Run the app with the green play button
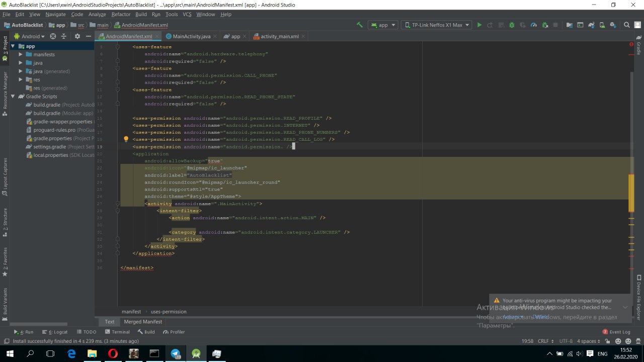The width and height of the screenshot is (644, 362). pyautogui.click(x=479, y=25)
